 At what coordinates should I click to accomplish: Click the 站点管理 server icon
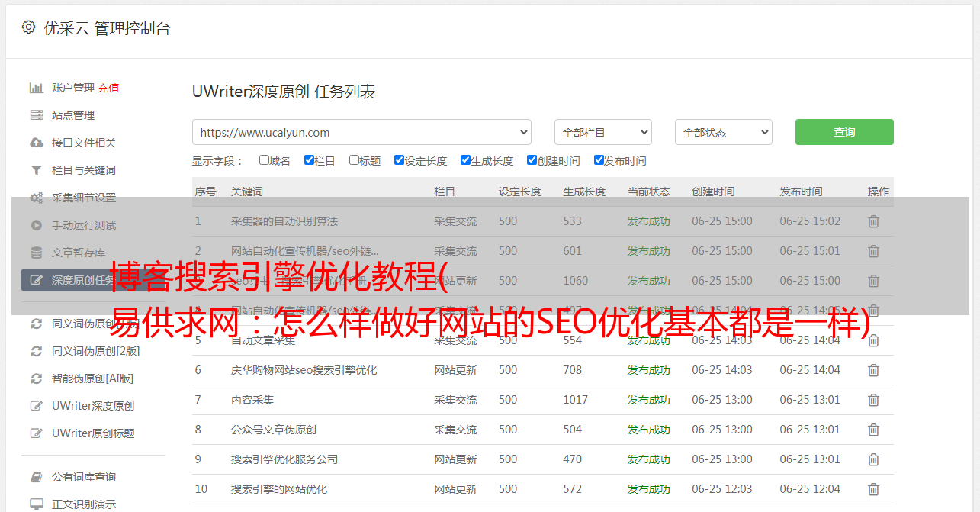point(36,115)
